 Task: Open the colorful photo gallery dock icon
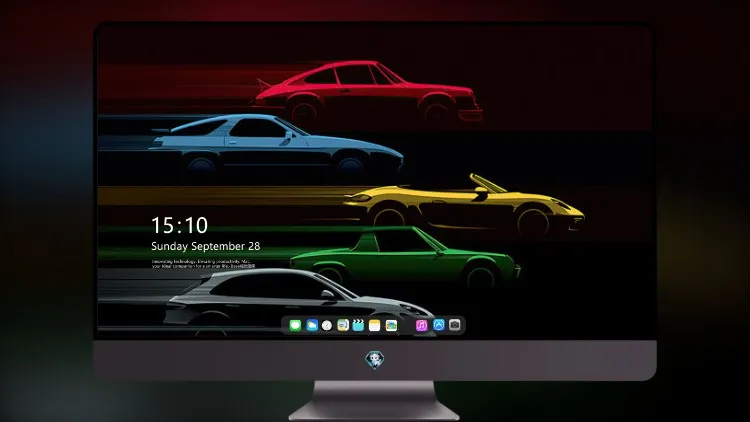391,325
